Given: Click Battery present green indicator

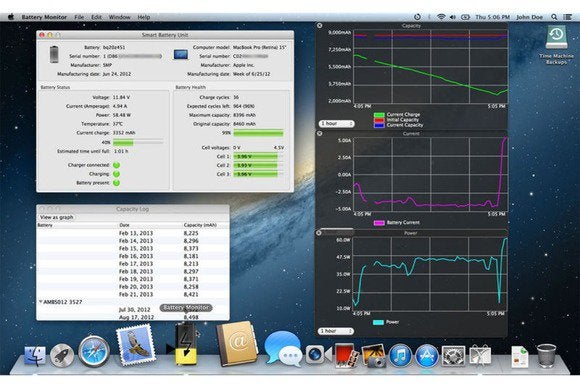Looking at the screenshot, I should tap(116, 183).
